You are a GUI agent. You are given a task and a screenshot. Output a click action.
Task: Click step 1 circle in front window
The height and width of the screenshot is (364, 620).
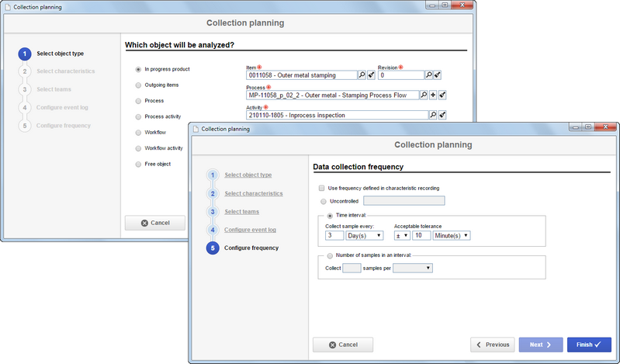[x=213, y=175]
